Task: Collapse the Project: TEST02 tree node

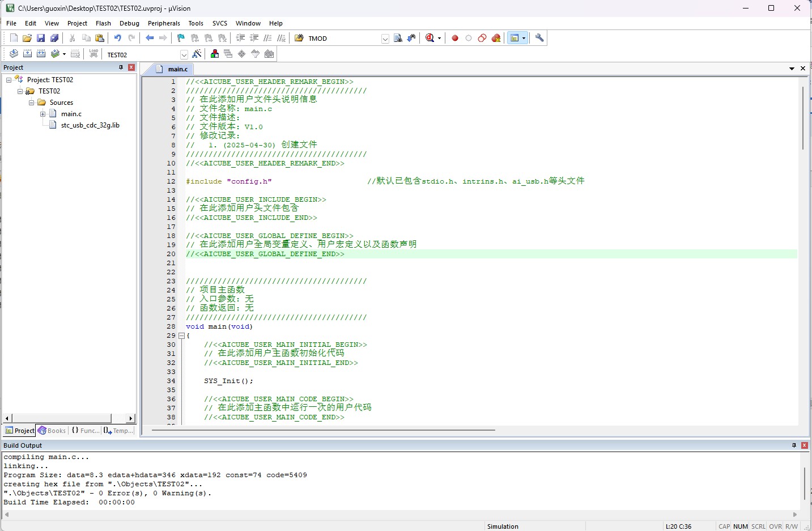Action: pos(8,80)
